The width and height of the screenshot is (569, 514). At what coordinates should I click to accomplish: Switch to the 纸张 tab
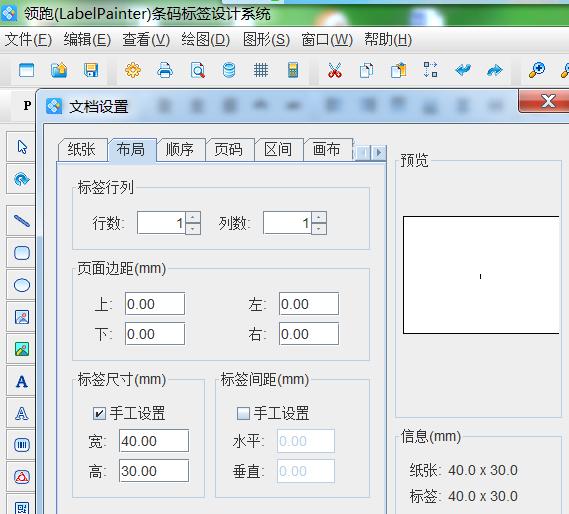[82, 149]
